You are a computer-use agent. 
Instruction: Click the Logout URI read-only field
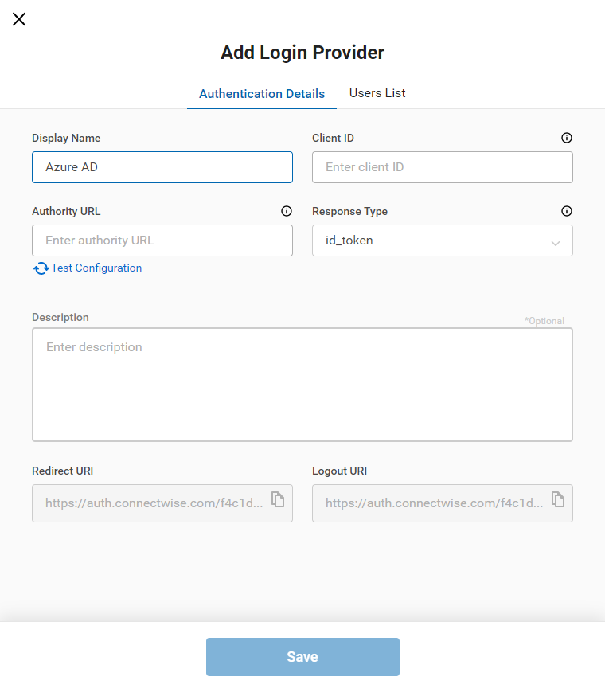(x=431, y=503)
